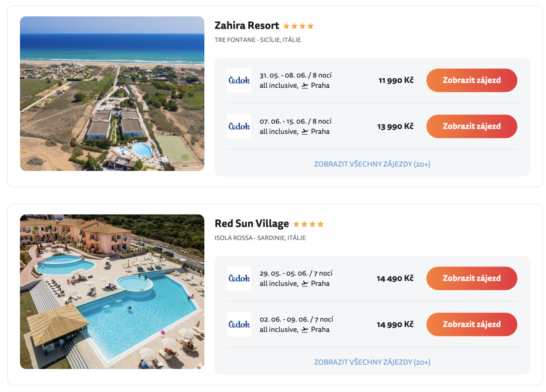
Task: Show the 13 990 Kč Zahira trip
Action: [471, 126]
